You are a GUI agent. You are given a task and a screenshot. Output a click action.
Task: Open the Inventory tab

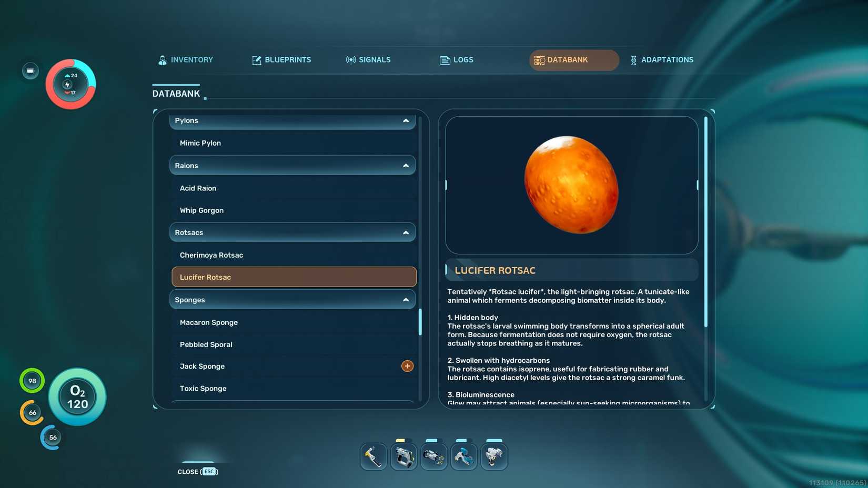pyautogui.click(x=186, y=60)
